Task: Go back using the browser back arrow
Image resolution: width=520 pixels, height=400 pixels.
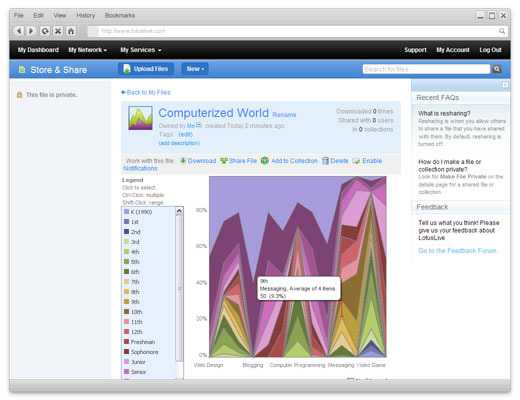Action: [x=19, y=31]
